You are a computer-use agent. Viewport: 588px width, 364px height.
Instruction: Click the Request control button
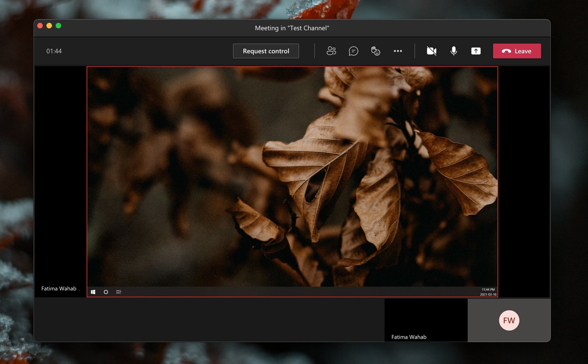click(x=266, y=51)
